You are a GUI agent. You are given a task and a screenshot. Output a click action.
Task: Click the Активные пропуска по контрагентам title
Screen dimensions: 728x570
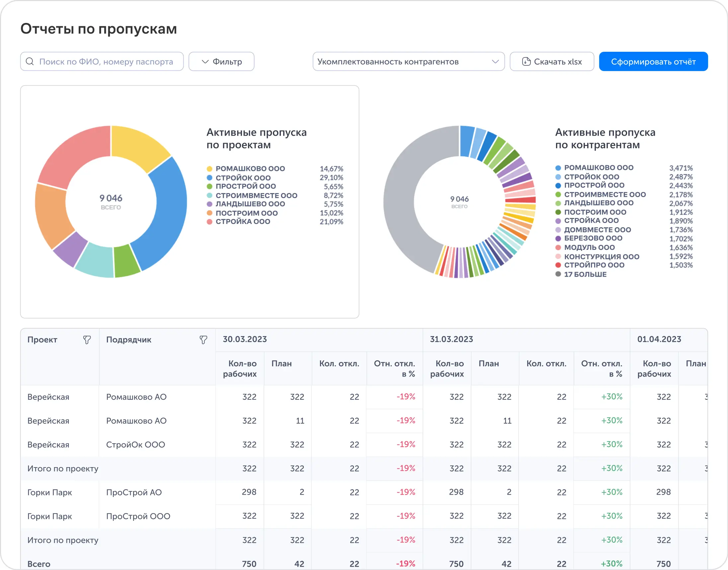[605, 138]
